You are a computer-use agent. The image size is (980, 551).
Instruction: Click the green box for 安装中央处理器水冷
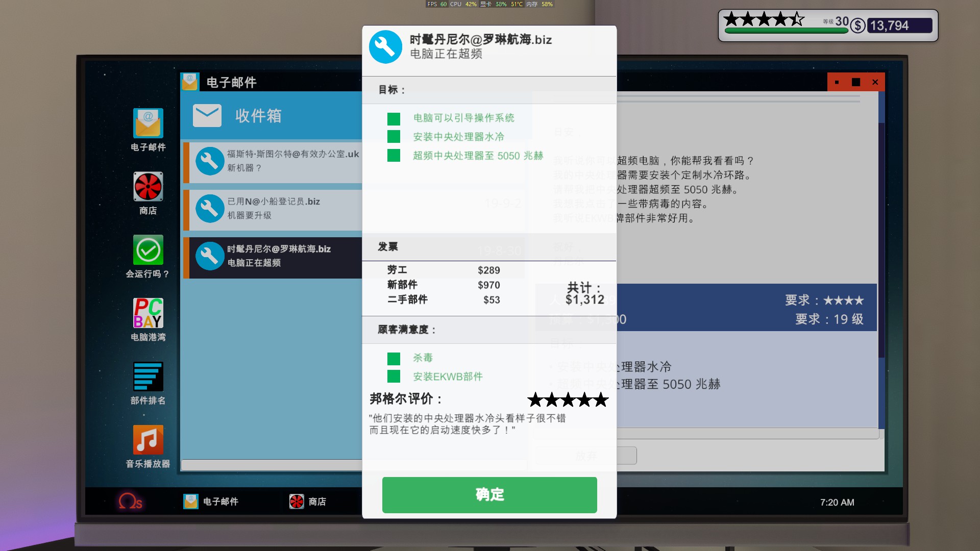tap(394, 137)
